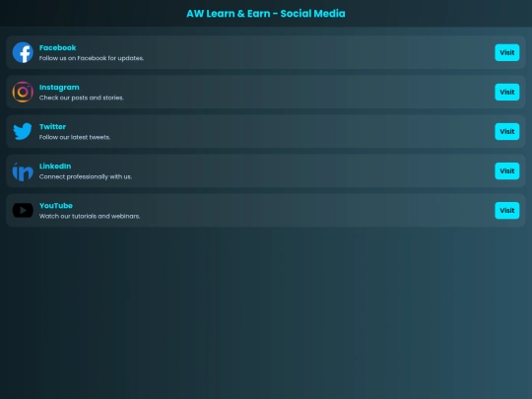Select 'Watch our tutorials and webinars.' text
The width and height of the screenshot is (532, 399).
point(90,216)
